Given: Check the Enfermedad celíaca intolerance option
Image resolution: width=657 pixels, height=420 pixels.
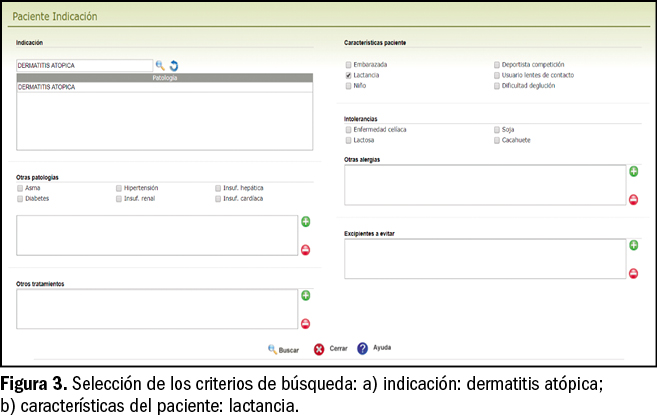Looking at the screenshot, I should pos(348,129).
